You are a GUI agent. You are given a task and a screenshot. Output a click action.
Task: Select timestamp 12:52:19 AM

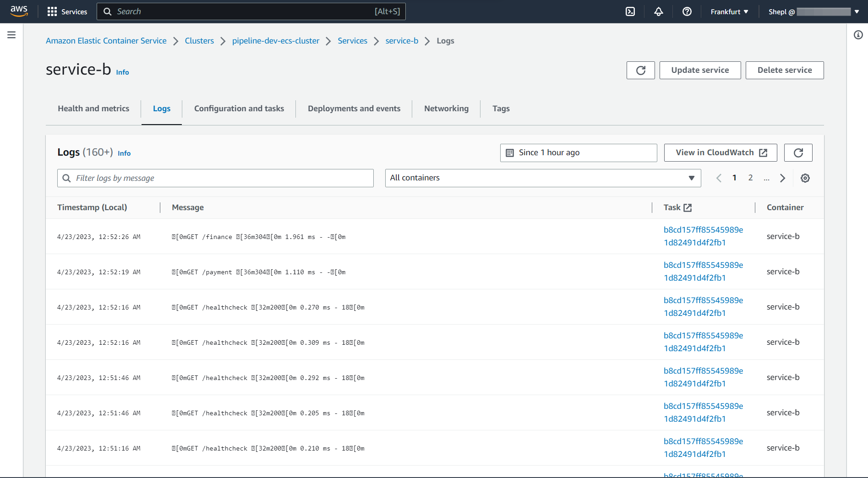click(99, 272)
